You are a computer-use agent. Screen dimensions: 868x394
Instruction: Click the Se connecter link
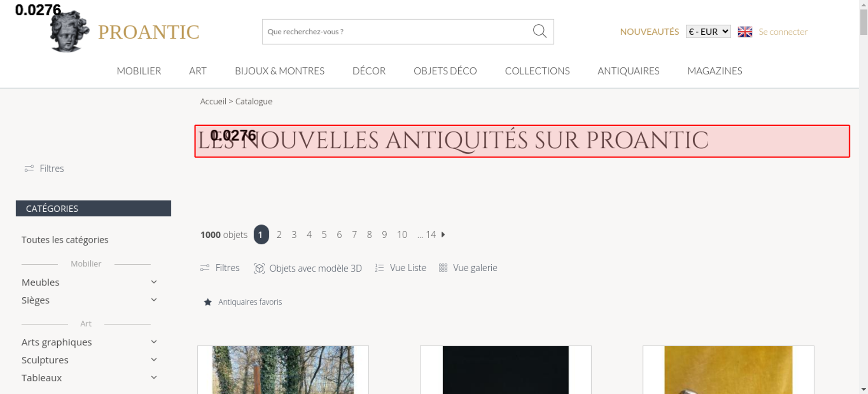[x=783, y=32]
